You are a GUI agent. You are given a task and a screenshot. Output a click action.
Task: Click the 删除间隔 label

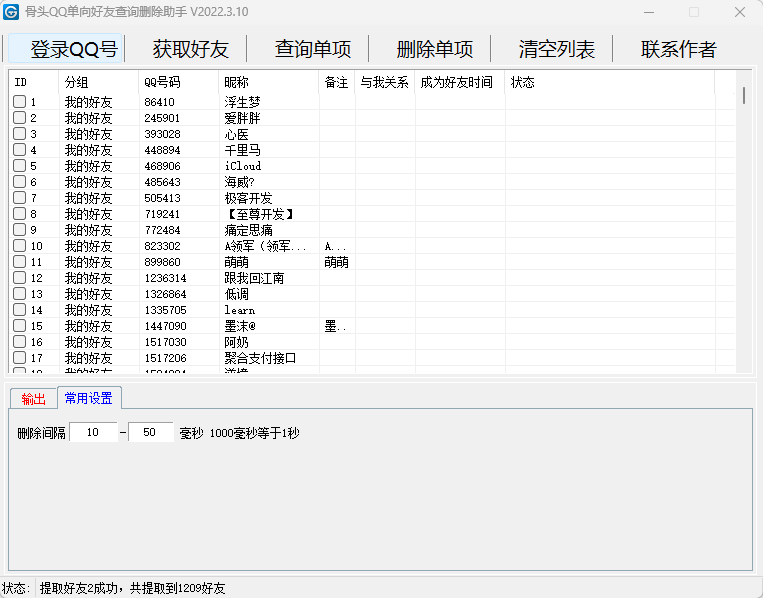(41, 433)
